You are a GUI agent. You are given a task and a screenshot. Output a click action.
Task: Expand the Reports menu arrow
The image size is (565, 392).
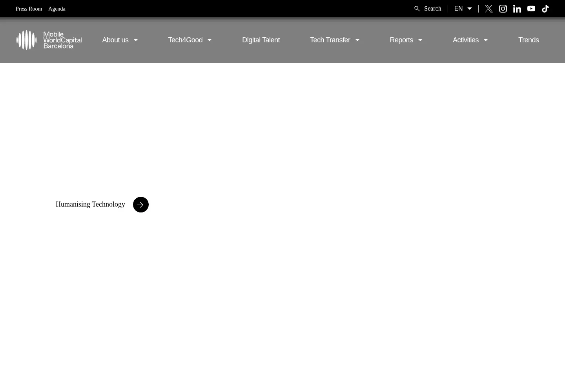420,40
